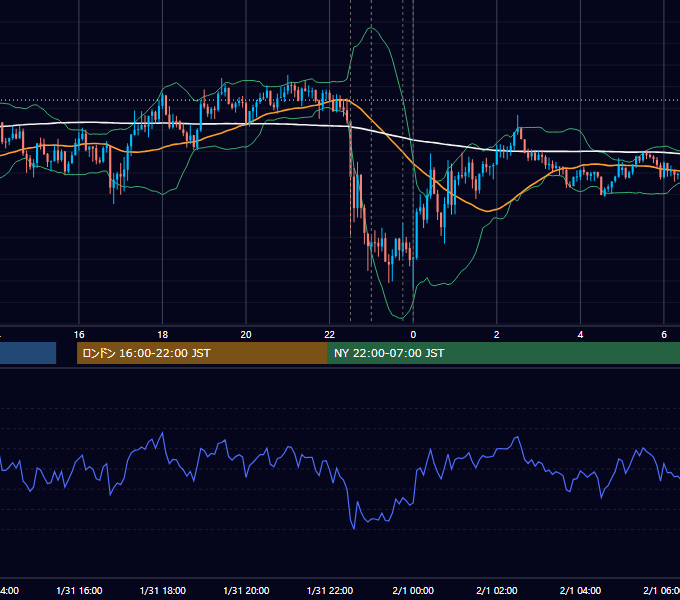Screen dimensions: 680x600
Task: Click the blue oscillator line's lowest trough
Action: tap(354, 528)
